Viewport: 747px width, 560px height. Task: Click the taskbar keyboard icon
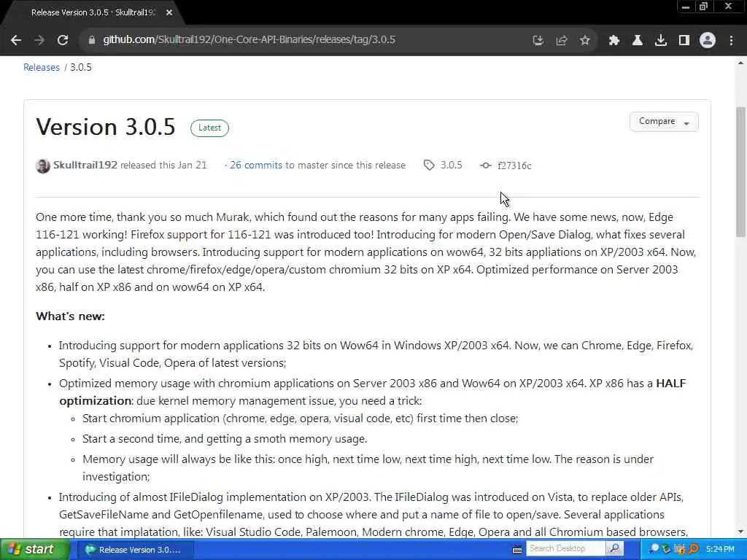(517, 550)
